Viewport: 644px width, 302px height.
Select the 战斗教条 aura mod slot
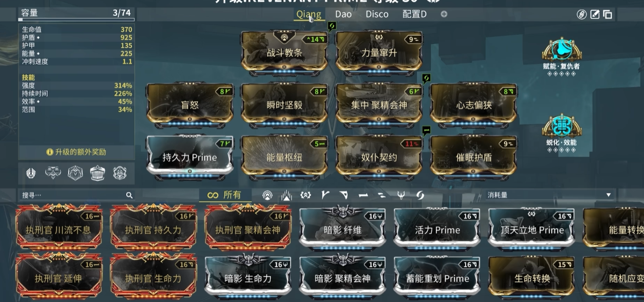[x=284, y=53]
